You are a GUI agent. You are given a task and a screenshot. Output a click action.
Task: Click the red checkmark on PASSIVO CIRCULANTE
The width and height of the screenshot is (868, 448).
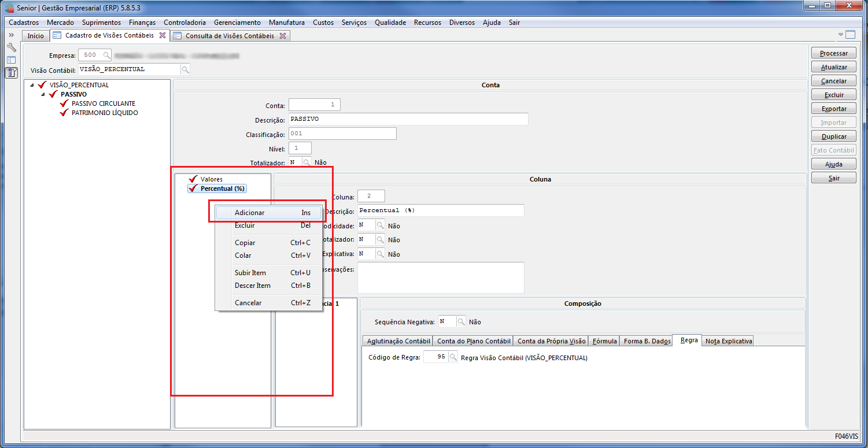click(x=64, y=103)
